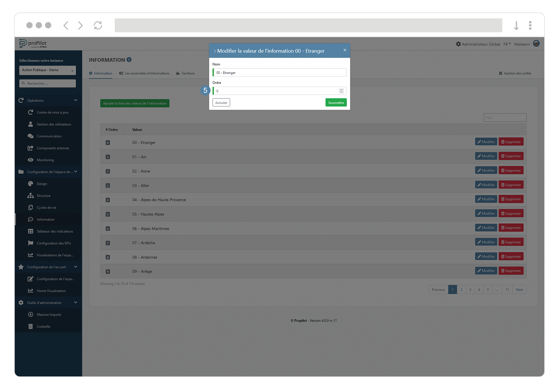Viewport: 559px width, 392px height.
Task: Open the Action Publique - Demo instance dropdown
Action: [47, 70]
